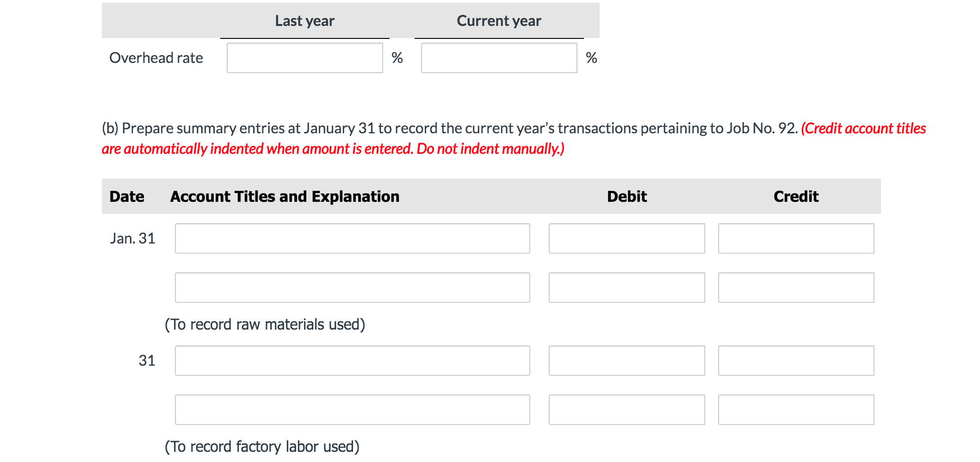Select the second account title field for raw materials entry
Viewport: 980px width, 462px height.
point(352,287)
